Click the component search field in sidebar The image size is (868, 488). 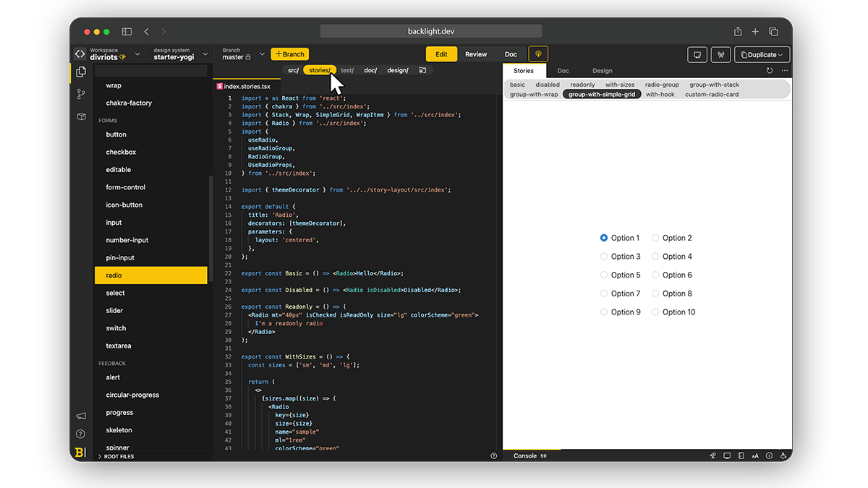point(151,71)
